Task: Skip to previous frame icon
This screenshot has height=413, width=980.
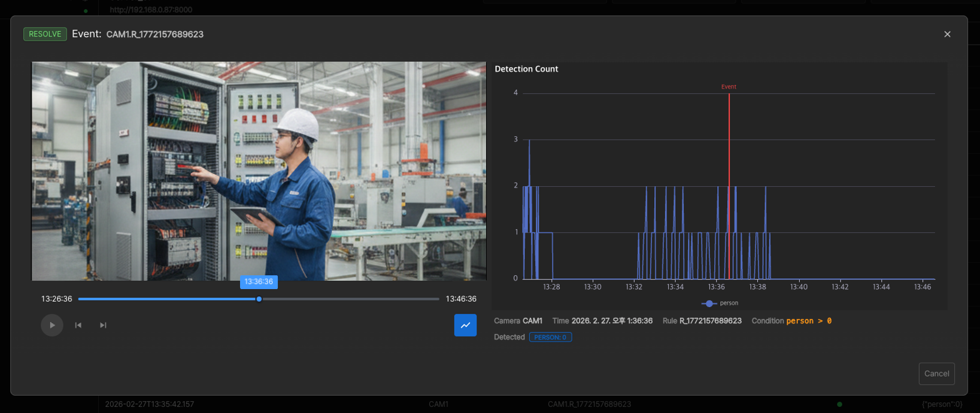Action: pos(78,325)
